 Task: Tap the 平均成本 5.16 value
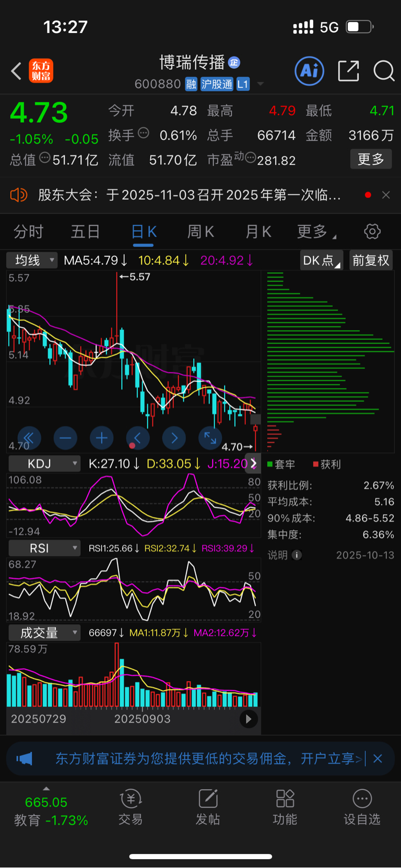[x=384, y=502]
